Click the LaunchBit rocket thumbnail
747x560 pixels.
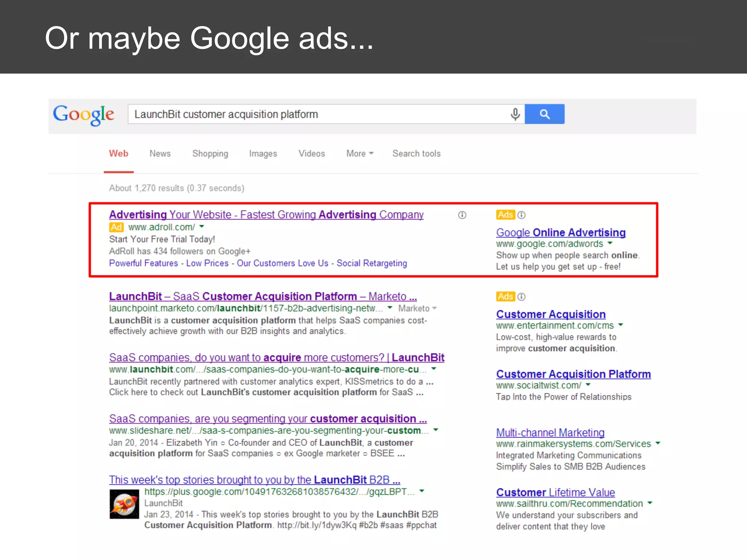[124, 504]
